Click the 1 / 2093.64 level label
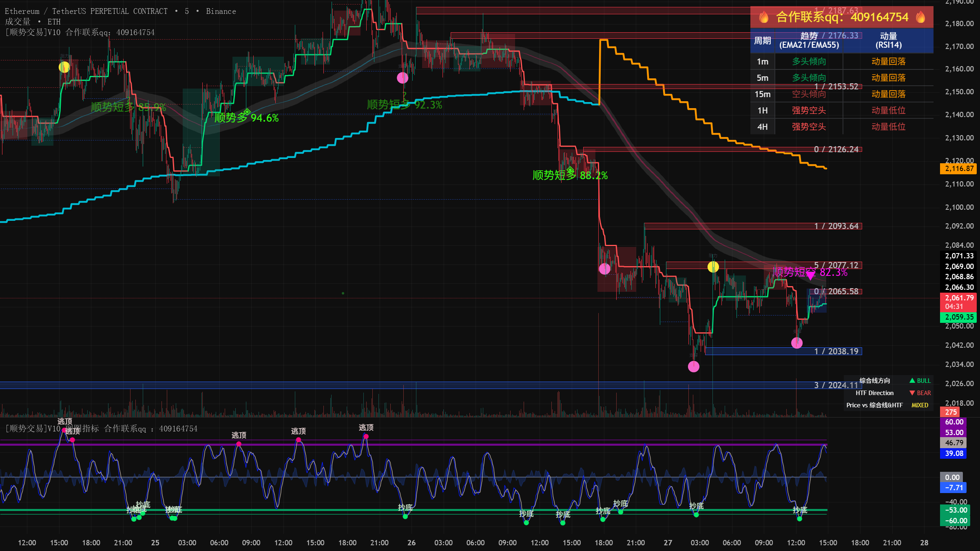This screenshot has height=551, width=980. pos(836,226)
